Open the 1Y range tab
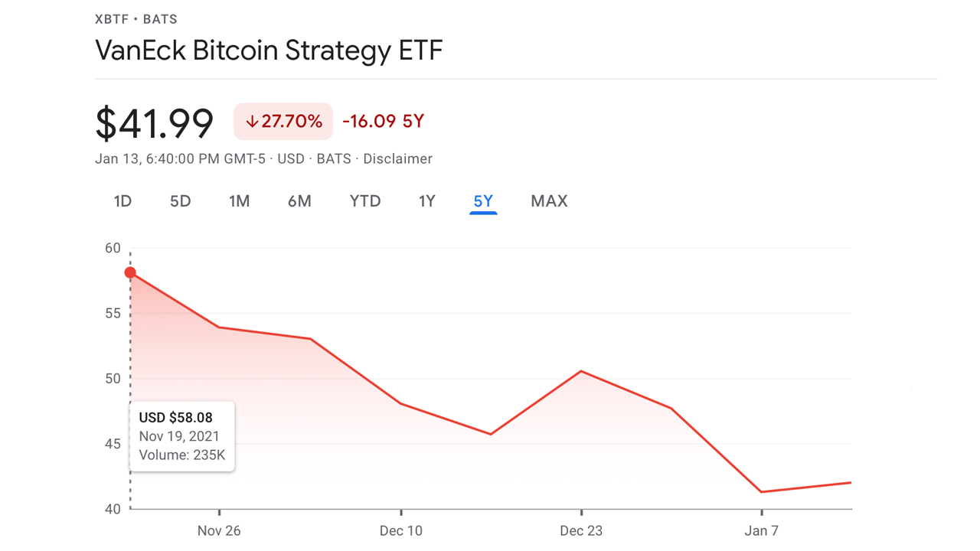Screen dimensions: 980x551 click(x=426, y=201)
